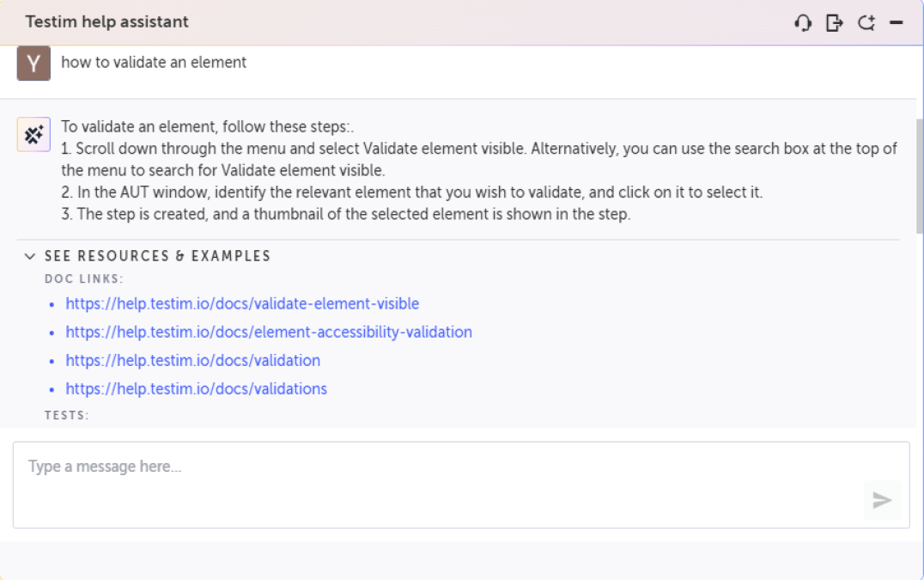924x580 pixels.
Task: Click the assistant sparkle avatar icon
Action: pos(33,135)
